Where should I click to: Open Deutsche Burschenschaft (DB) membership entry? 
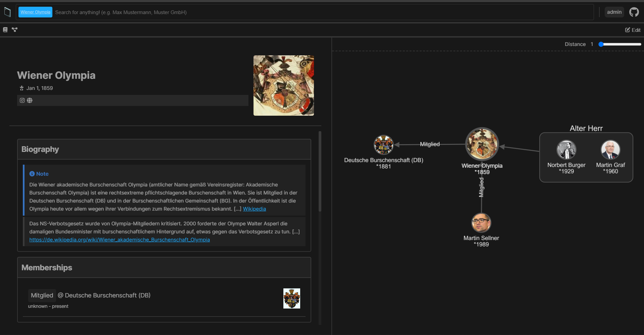coord(107,295)
